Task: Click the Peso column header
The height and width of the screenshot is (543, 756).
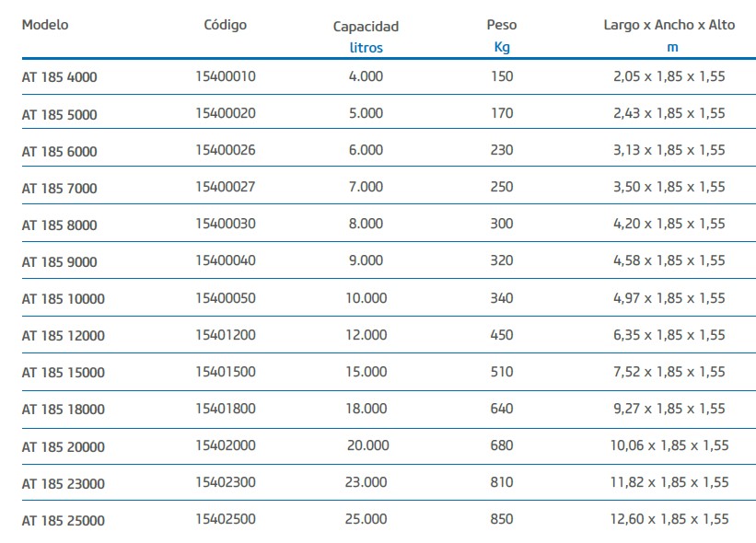Action: 502,25
